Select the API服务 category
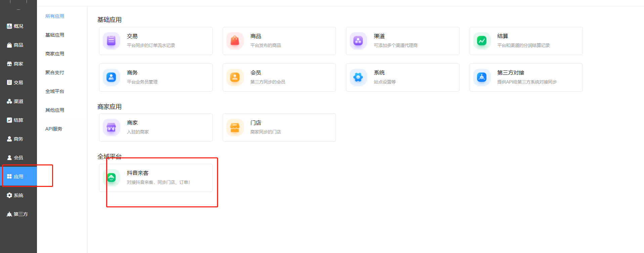The width and height of the screenshot is (644, 253). click(x=54, y=129)
